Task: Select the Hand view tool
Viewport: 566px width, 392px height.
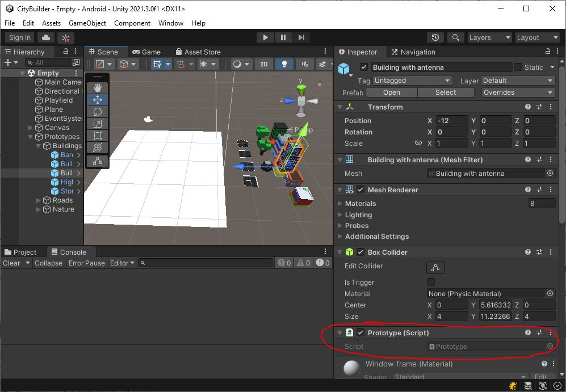Action: pos(98,87)
